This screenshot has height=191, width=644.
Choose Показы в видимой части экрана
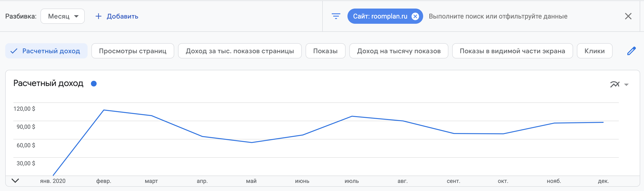pos(512,51)
